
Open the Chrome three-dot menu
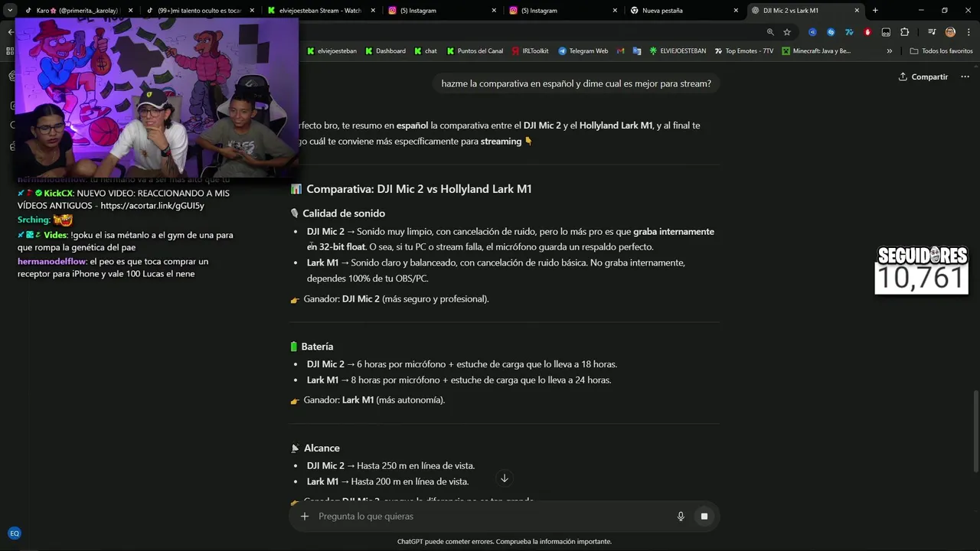(x=969, y=32)
